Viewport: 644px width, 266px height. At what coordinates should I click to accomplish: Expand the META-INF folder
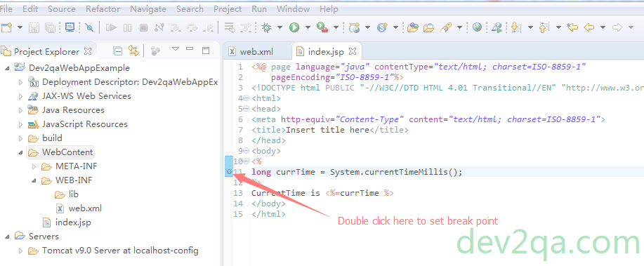tap(34, 166)
